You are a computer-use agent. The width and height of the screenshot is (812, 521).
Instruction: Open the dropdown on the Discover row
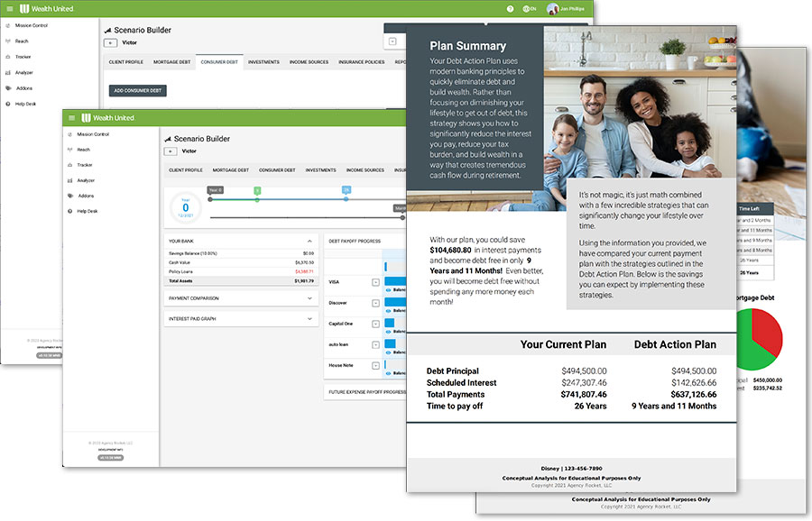376,303
